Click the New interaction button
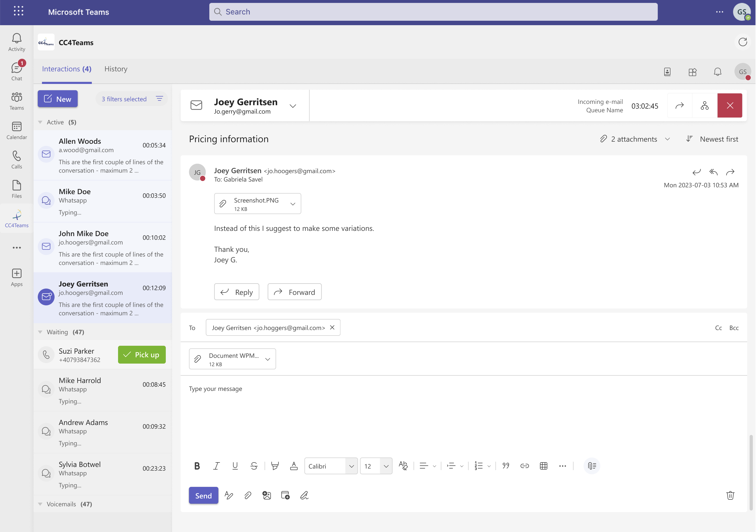This screenshot has height=532, width=756. tap(57, 99)
